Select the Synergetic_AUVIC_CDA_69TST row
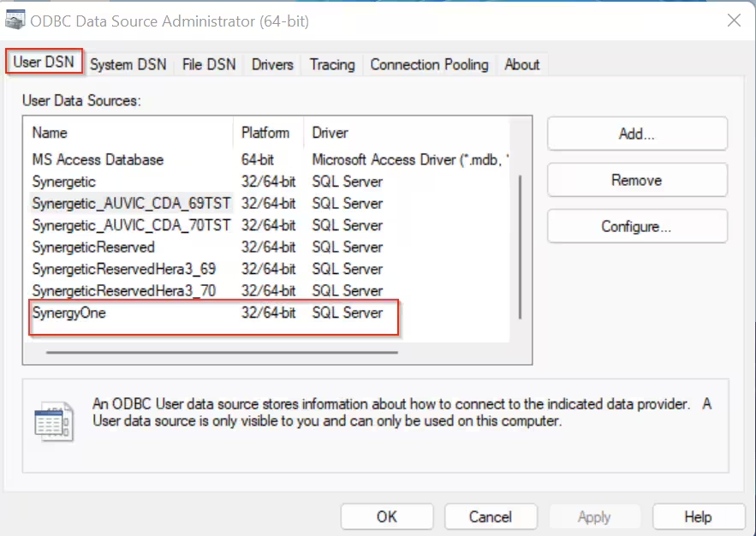This screenshot has height=536, width=756. [x=270, y=204]
